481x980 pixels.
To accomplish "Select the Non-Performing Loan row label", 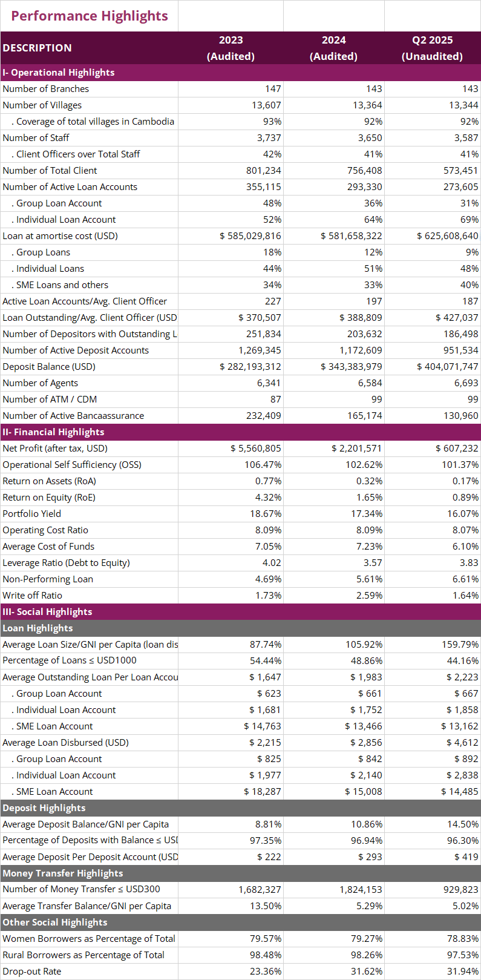I will 48,579.
